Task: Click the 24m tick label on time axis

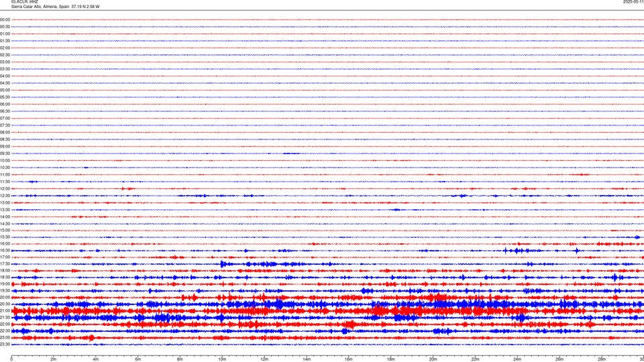Action: click(x=517, y=359)
